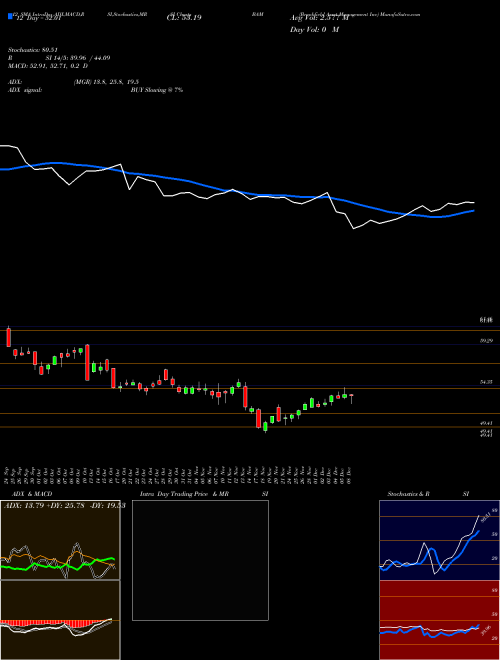Viewport: 500px width, 660px height.
Task: Click the 'MACD: 52.91, 52.71, 0.2' line
Action: 48,66
